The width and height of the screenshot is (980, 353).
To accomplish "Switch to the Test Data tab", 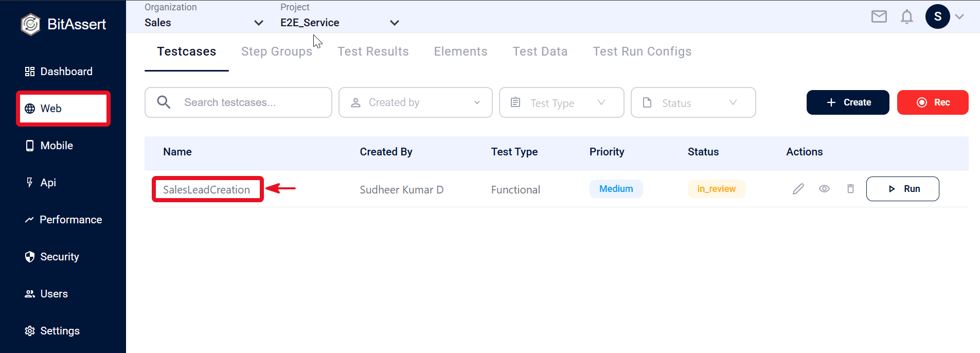I will click(x=540, y=51).
